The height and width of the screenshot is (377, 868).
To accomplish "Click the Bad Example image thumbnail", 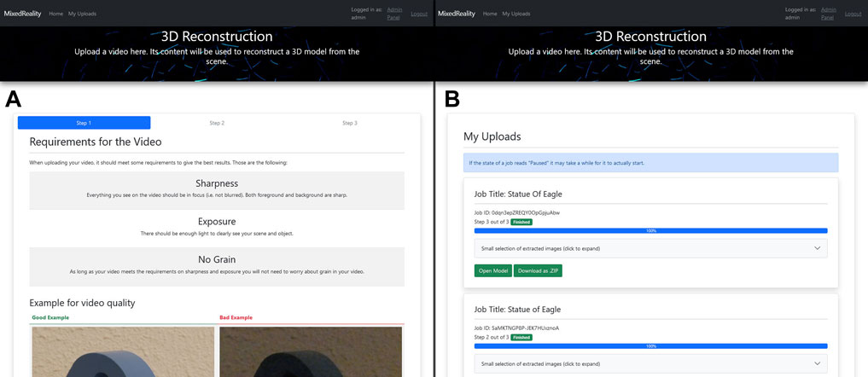I will [311, 351].
